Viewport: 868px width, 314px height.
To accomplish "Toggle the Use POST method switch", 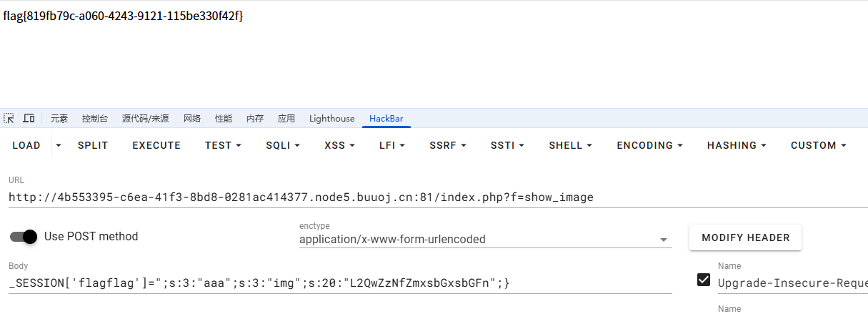I will [x=24, y=237].
